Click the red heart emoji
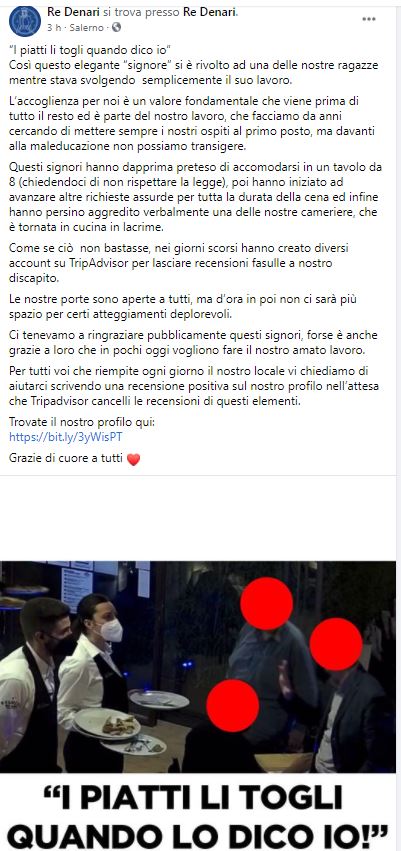 pyautogui.click(x=133, y=459)
